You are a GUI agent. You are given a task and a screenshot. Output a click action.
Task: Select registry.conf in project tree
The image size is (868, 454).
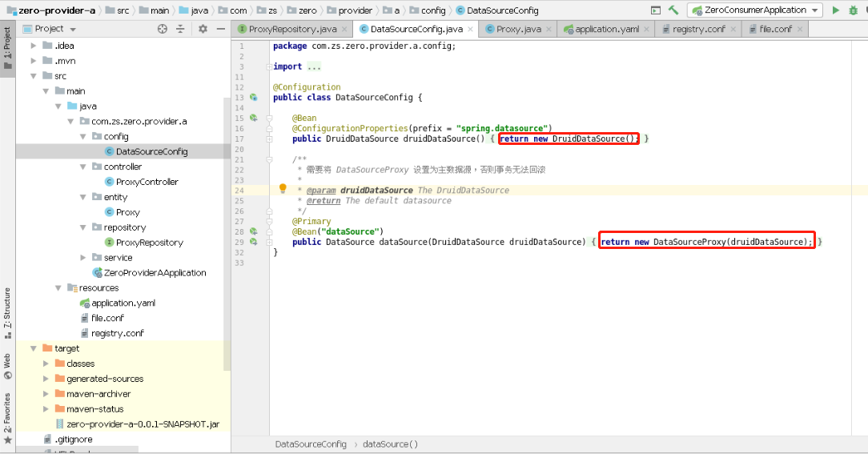[112, 333]
